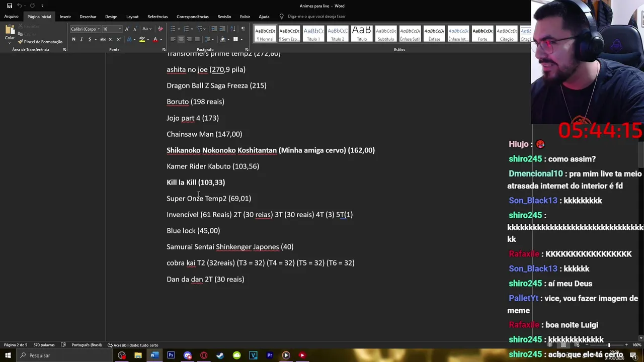Open the Design tab

click(x=111, y=17)
